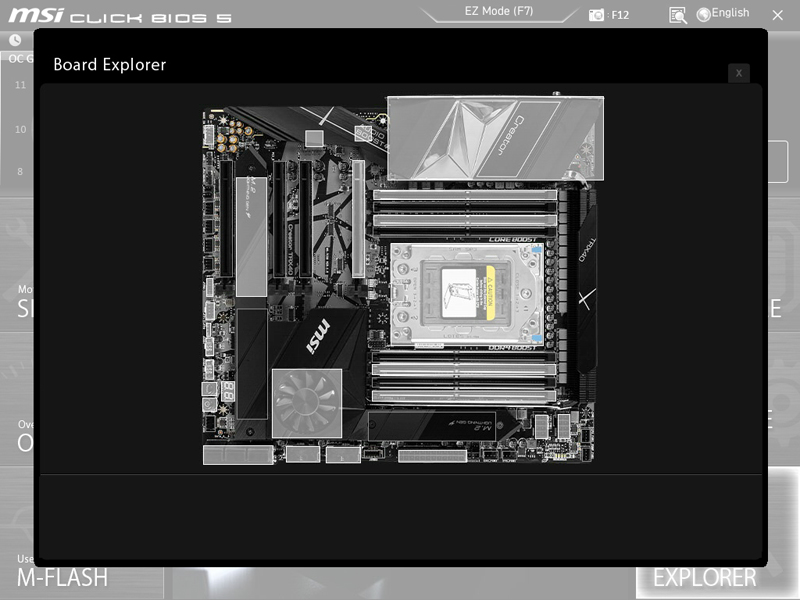Select the CPU power connector nearer the M.2 heatsink

(541, 426)
